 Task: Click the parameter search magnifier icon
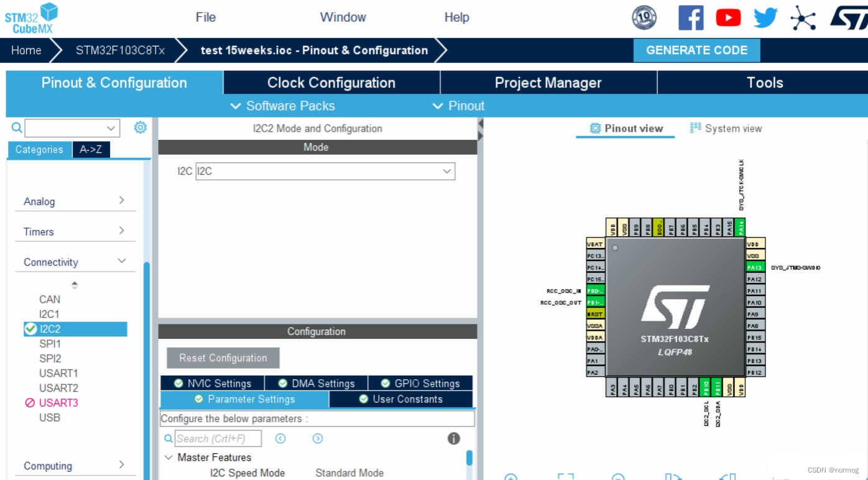(169, 438)
